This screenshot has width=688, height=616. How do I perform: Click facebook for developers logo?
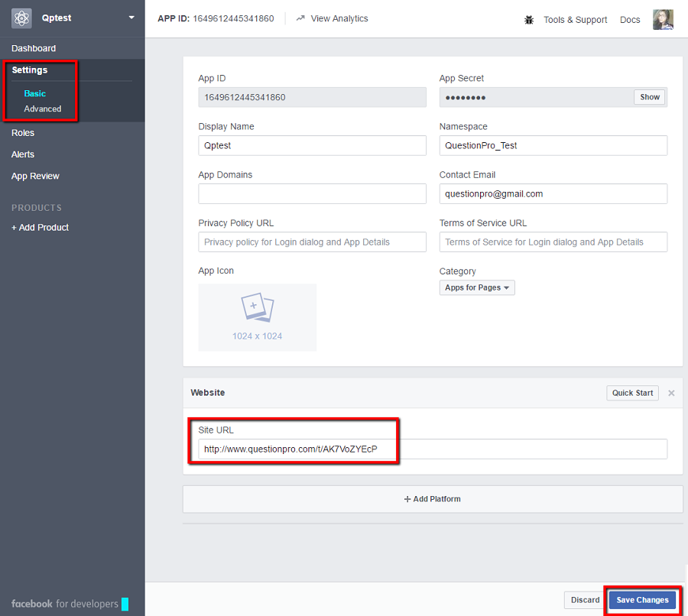tap(70, 604)
